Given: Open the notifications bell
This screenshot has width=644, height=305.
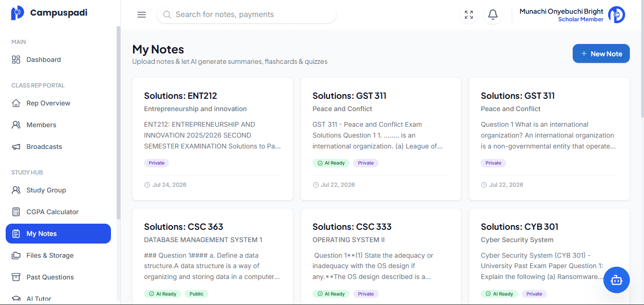Looking at the screenshot, I should pos(493,15).
